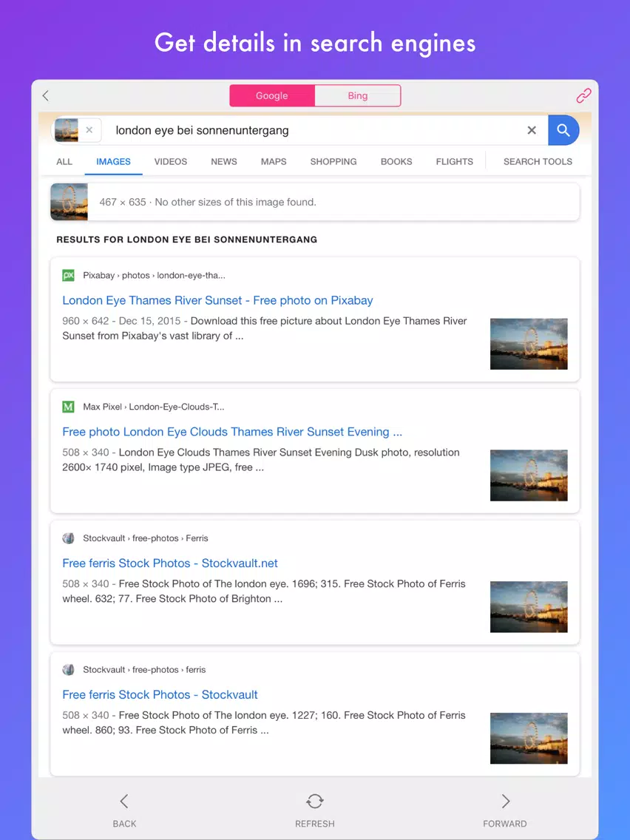Open the pink link icon
Screen dimensions: 630x840
coord(583,95)
